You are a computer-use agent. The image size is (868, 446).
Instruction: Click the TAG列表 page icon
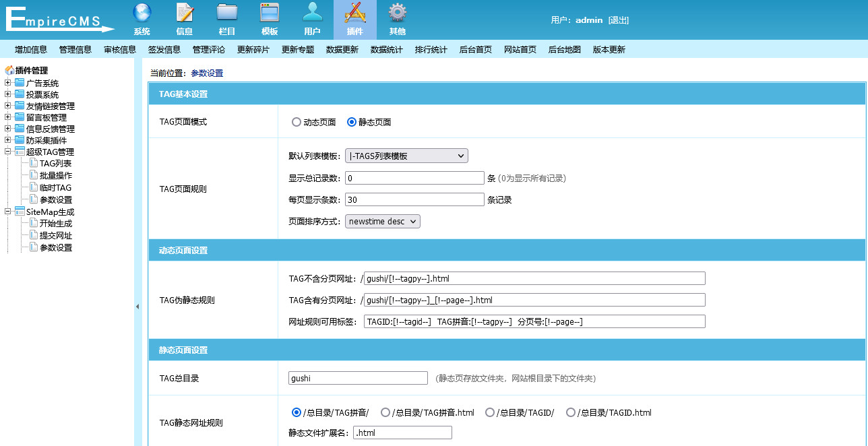point(34,163)
